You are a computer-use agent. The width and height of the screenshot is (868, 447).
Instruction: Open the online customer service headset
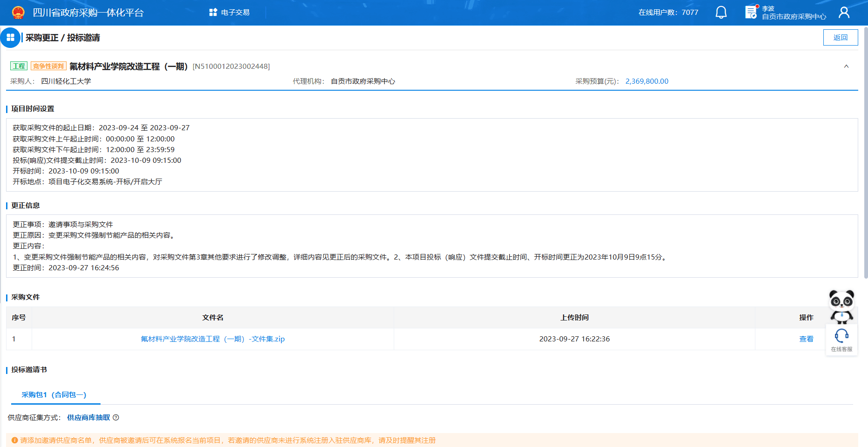(x=841, y=340)
